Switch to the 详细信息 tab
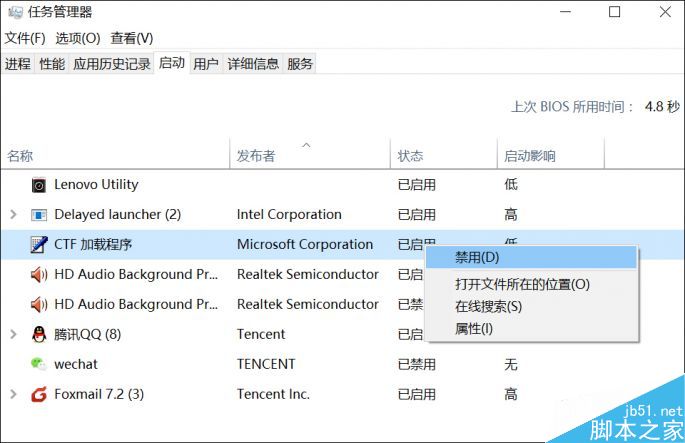Screen dimensions: 685x443 click(x=253, y=64)
